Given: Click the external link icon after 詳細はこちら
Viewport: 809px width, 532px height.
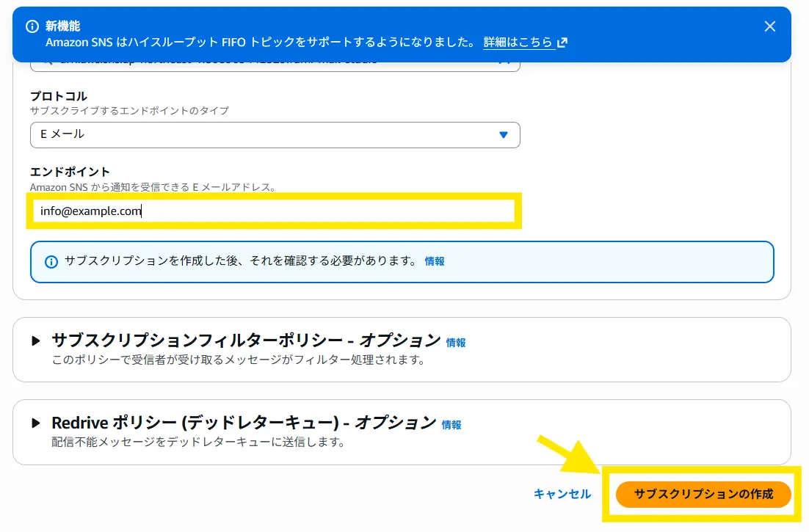Looking at the screenshot, I should coord(562,43).
